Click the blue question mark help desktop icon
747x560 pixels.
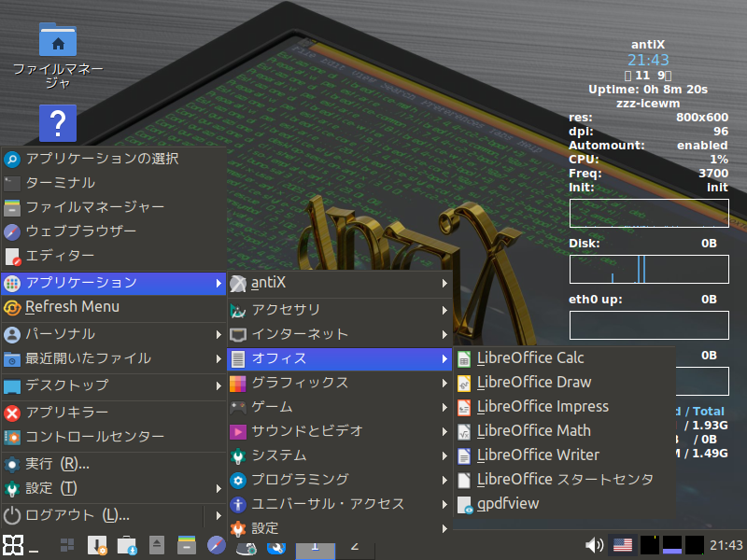pos(58,123)
